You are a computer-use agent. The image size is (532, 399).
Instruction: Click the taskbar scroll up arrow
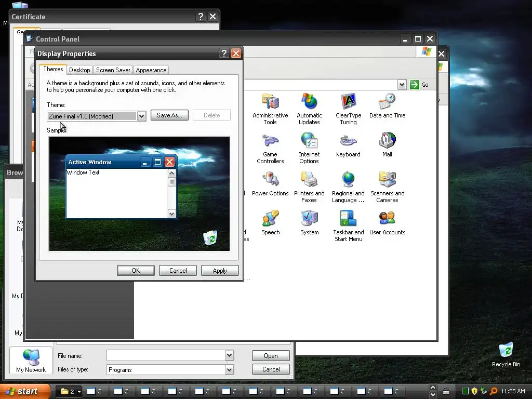433,388
